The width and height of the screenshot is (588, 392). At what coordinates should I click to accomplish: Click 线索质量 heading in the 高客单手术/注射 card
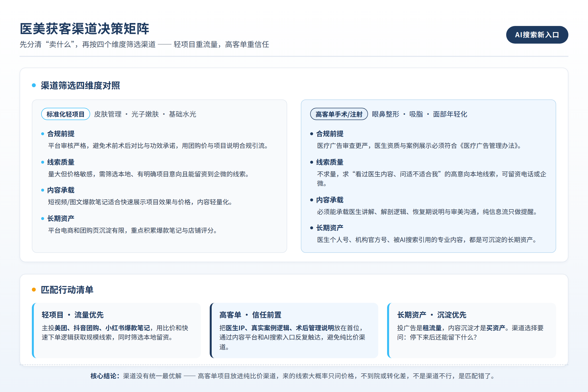click(x=330, y=162)
